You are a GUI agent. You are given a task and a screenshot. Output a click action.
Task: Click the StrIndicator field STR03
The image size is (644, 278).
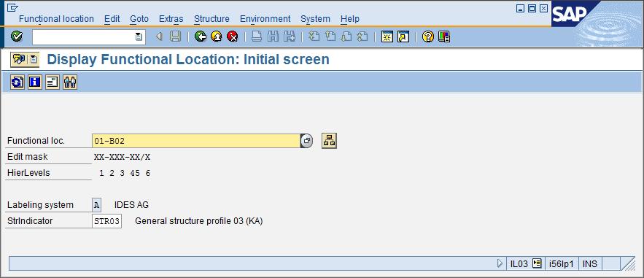tap(106, 221)
